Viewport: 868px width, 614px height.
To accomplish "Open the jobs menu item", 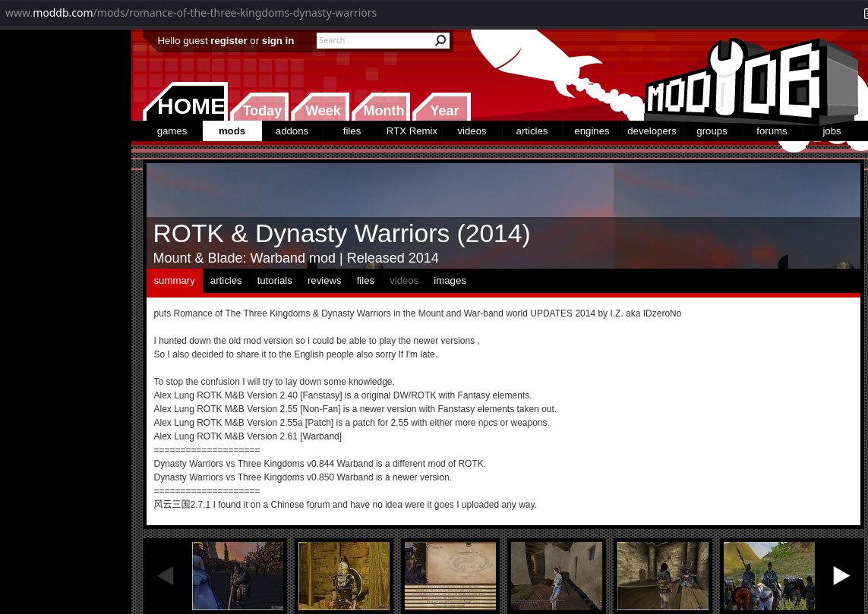I will 832,131.
